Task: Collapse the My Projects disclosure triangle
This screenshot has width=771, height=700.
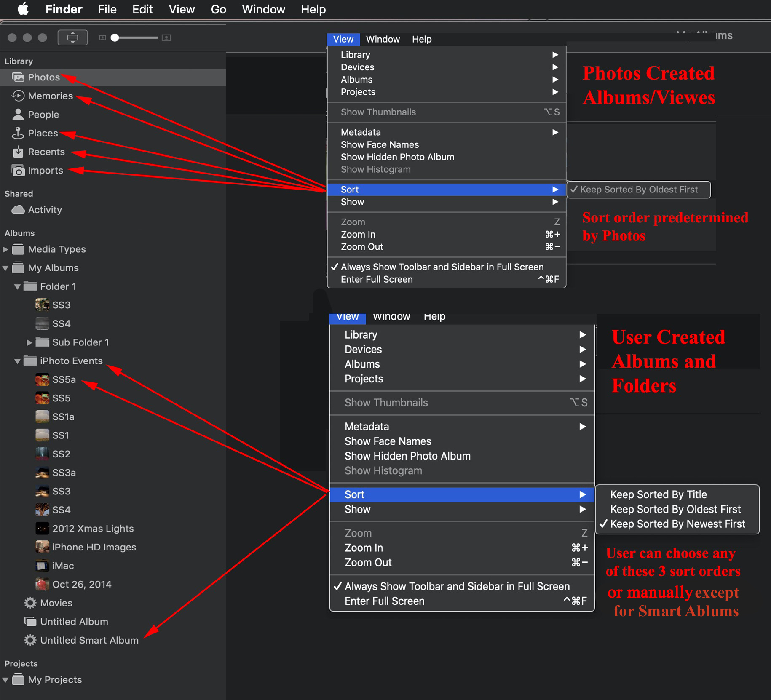Action: click(x=5, y=680)
